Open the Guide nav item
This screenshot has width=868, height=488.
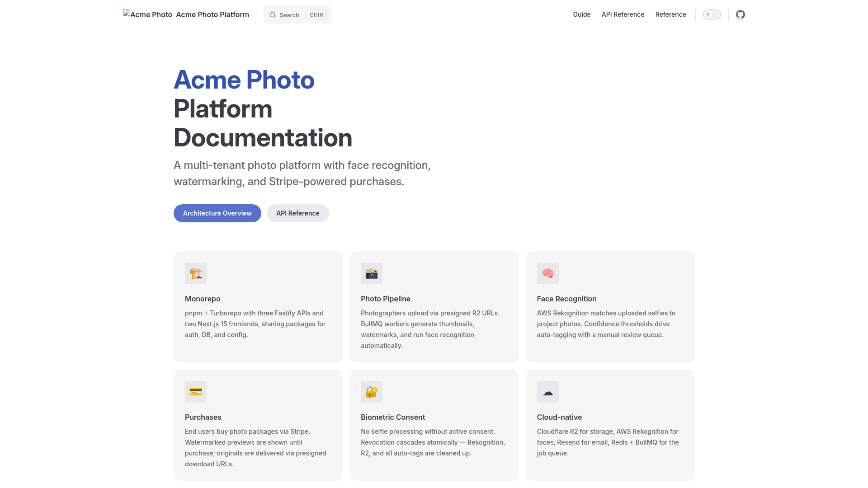tap(581, 14)
